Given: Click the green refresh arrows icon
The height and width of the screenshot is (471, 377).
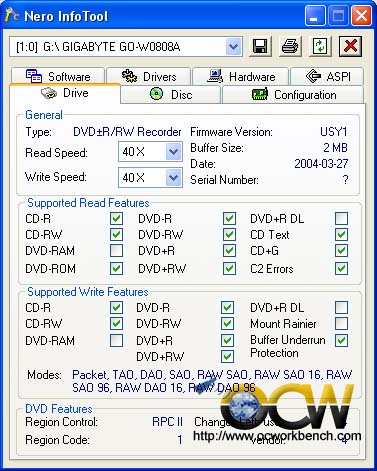Looking at the screenshot, I should [x=320, y=46].
